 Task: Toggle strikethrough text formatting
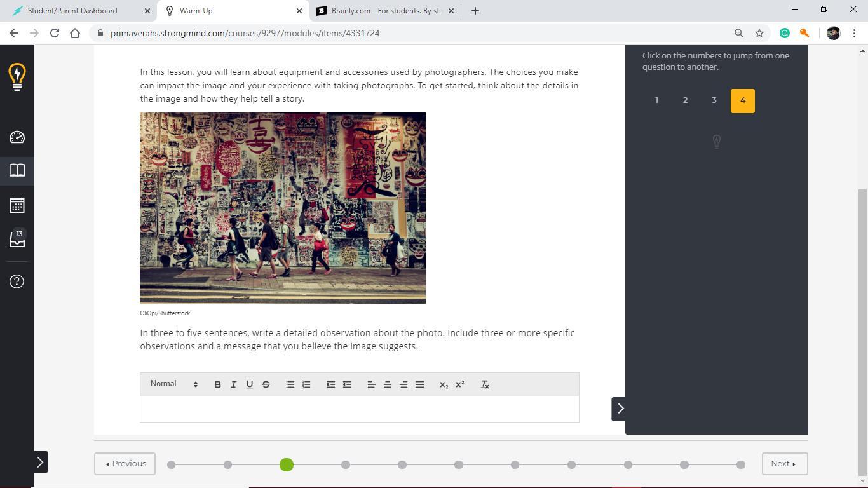[266, 384]
